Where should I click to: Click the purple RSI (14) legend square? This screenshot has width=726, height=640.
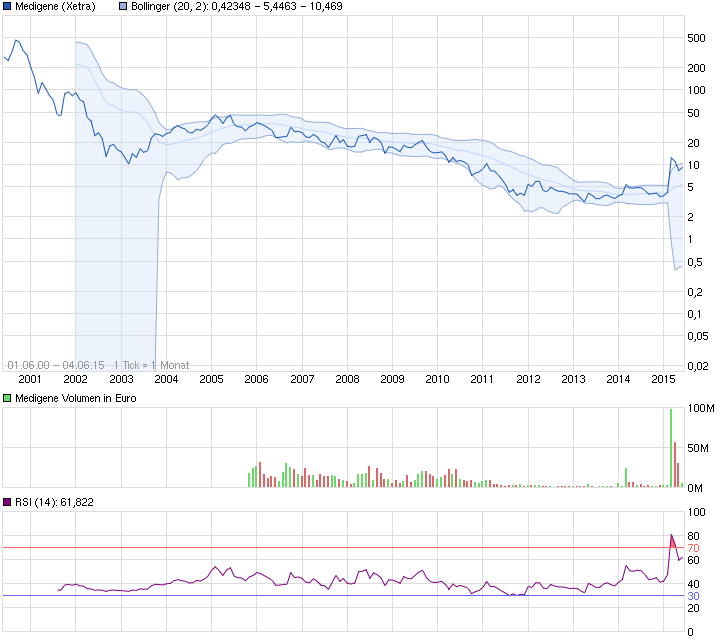click(9, 502)
